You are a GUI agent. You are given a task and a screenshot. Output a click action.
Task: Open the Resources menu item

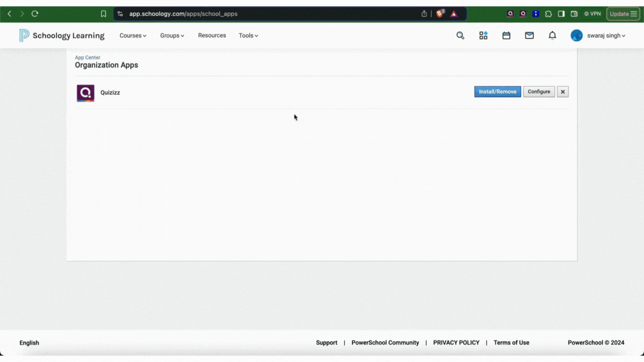[x=212, y=35]
